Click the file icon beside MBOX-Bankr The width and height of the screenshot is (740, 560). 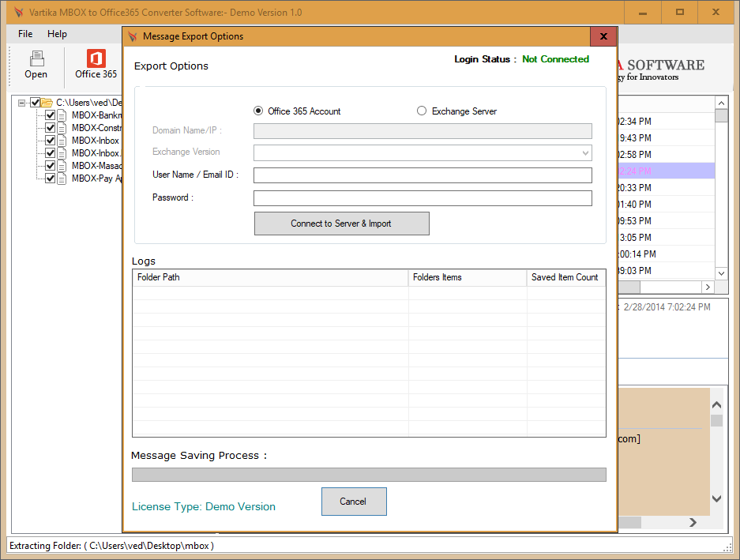click(x=62, y=115)
